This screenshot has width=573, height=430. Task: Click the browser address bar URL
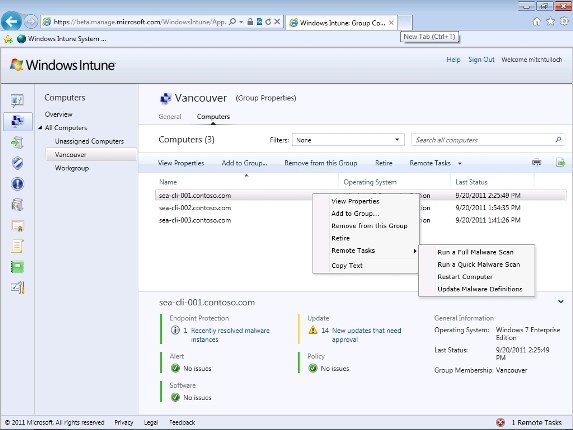(x=139, y=22)
